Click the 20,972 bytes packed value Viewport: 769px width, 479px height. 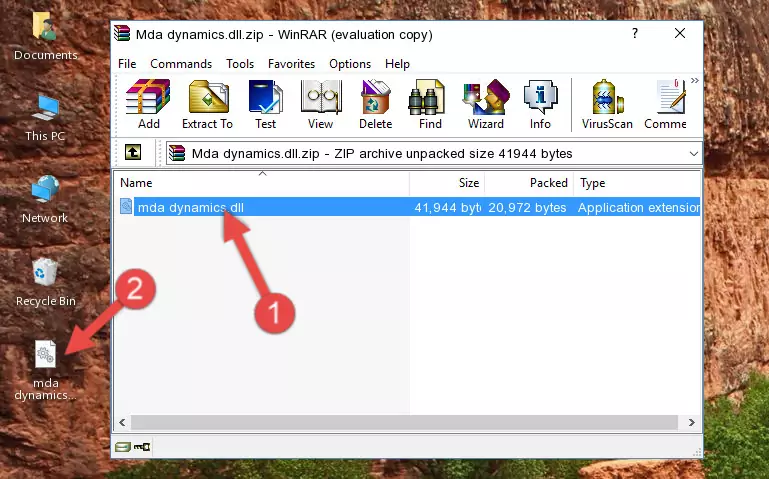[x=527, y=208]
